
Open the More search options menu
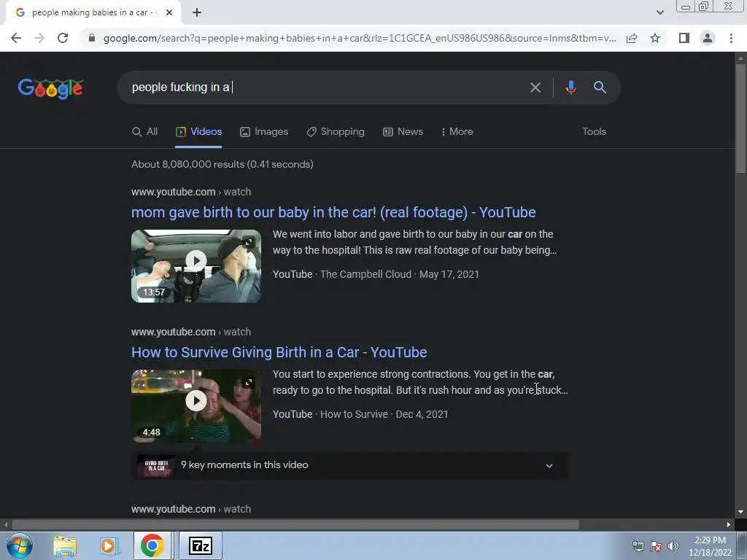(457, 132)
